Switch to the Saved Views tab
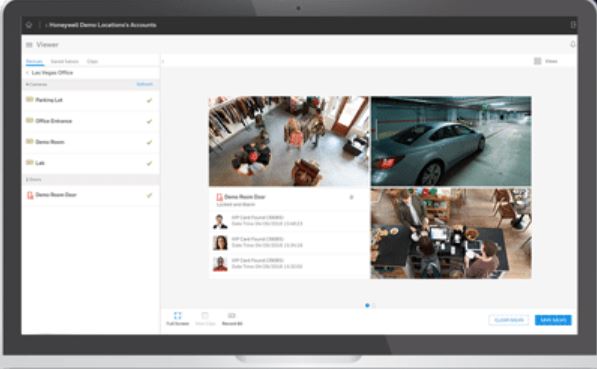 (x=64, y=61)
